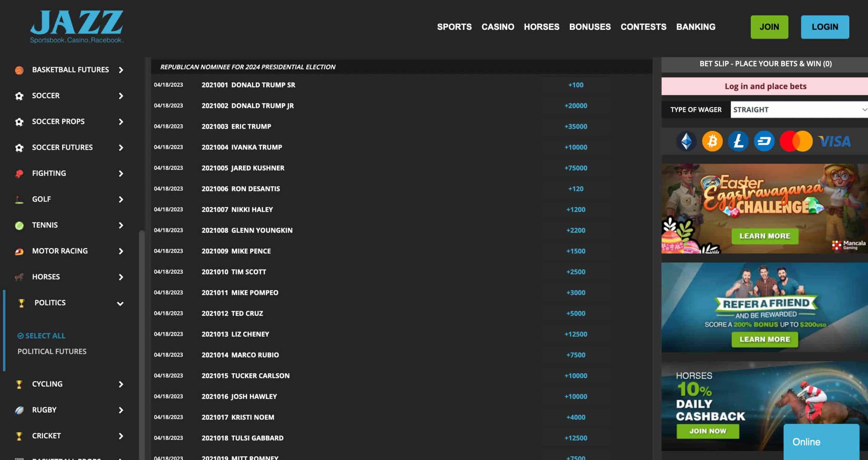Select Kristi Noem +4000 odds
The image size is (868, 460).
[x=576, y=417]
